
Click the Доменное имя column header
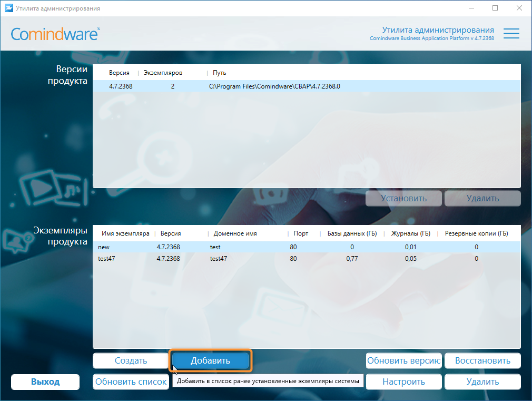(x=235, y=233)
